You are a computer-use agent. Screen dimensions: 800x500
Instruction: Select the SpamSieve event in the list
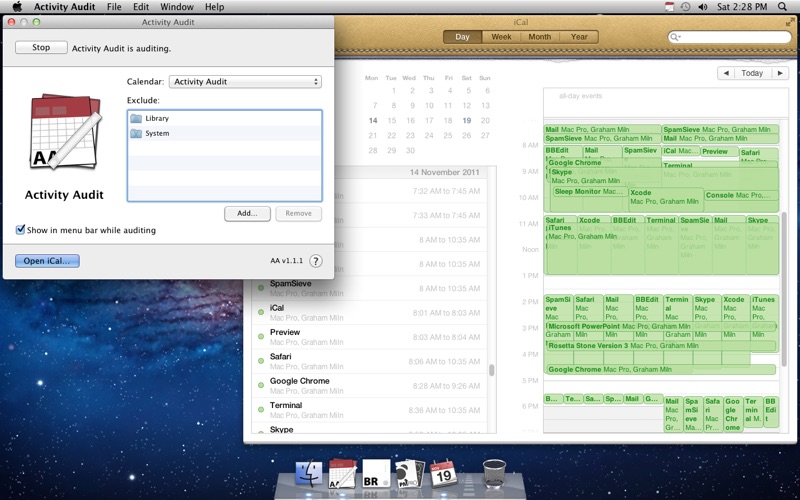(370, 288)
